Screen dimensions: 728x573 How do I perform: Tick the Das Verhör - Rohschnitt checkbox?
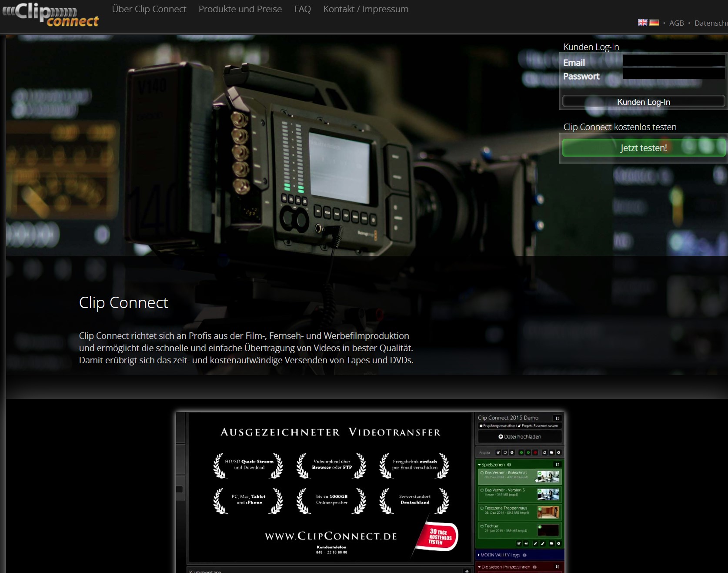[x=482, y=473]
